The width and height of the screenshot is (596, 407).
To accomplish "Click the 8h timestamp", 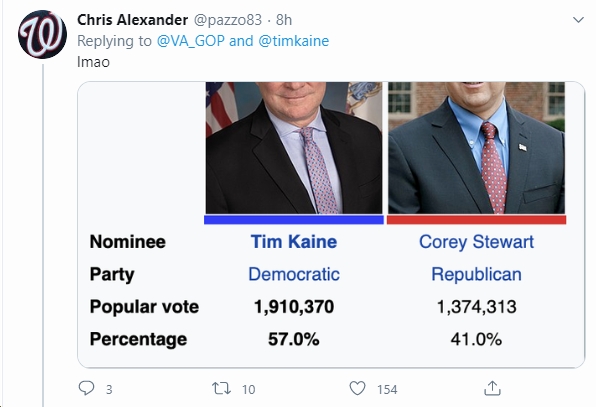I will click(x=284, y=20).
